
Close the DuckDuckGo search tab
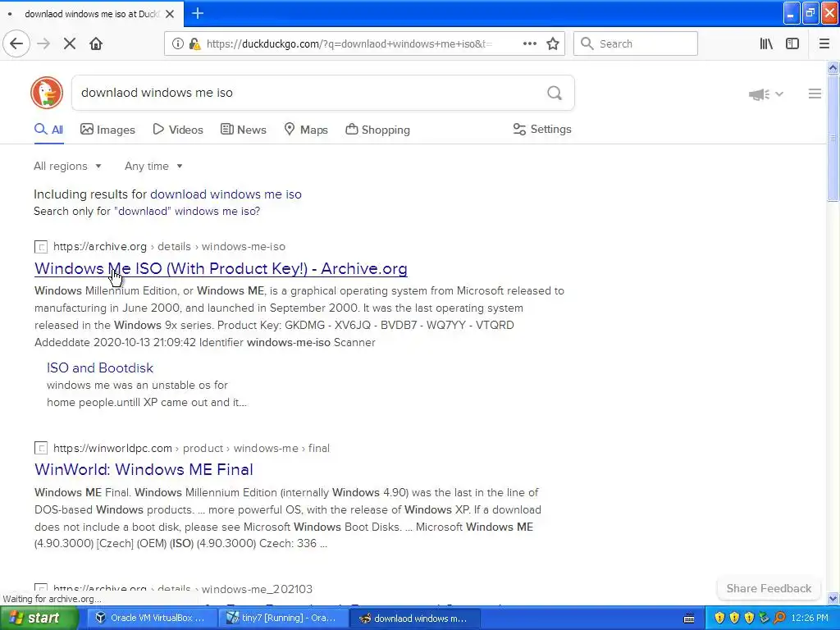(170, 14)
